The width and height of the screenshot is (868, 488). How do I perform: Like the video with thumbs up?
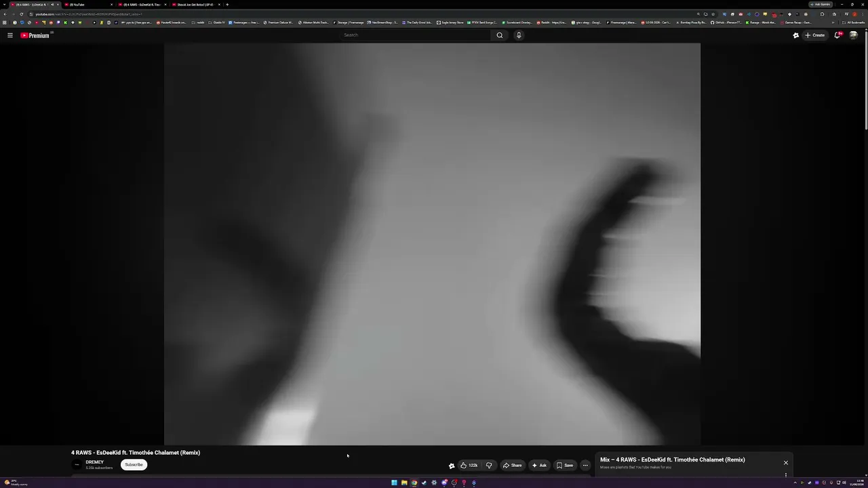pyautogui.click(x=469, y=465)
